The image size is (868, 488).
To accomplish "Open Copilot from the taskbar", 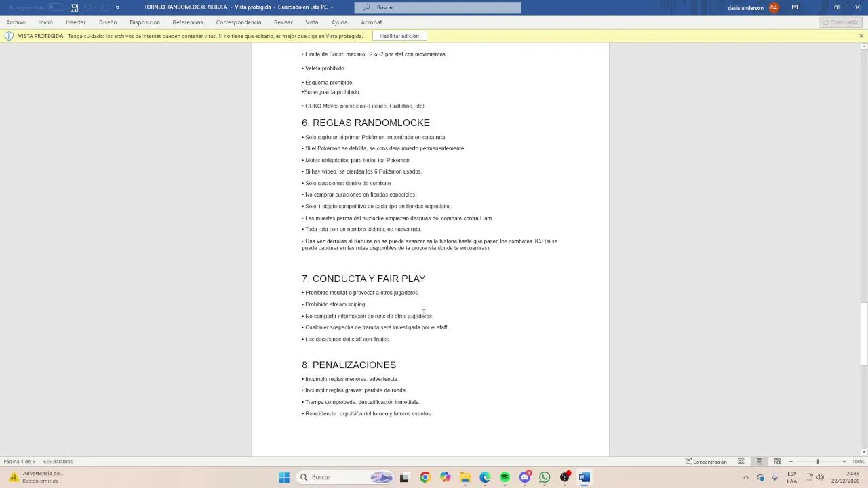I will coord(445,477).
